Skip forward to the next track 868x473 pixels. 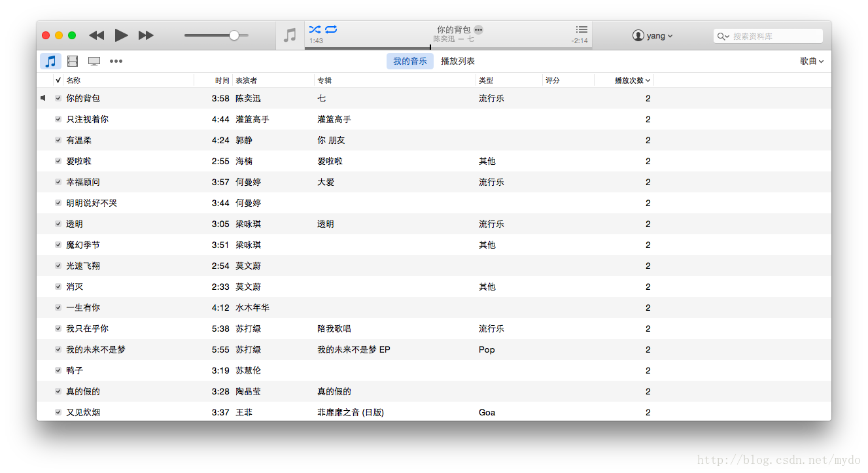click(x=146, y=35)
